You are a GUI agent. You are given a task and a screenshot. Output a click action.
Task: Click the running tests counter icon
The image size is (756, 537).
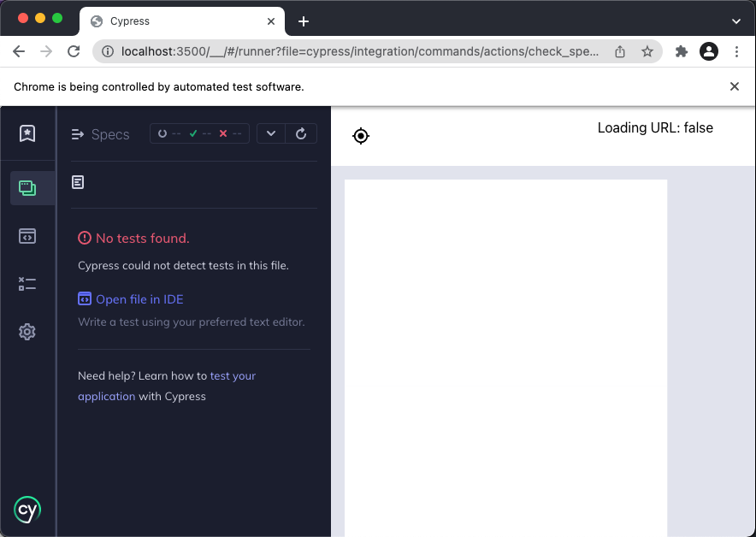[162, 133]
